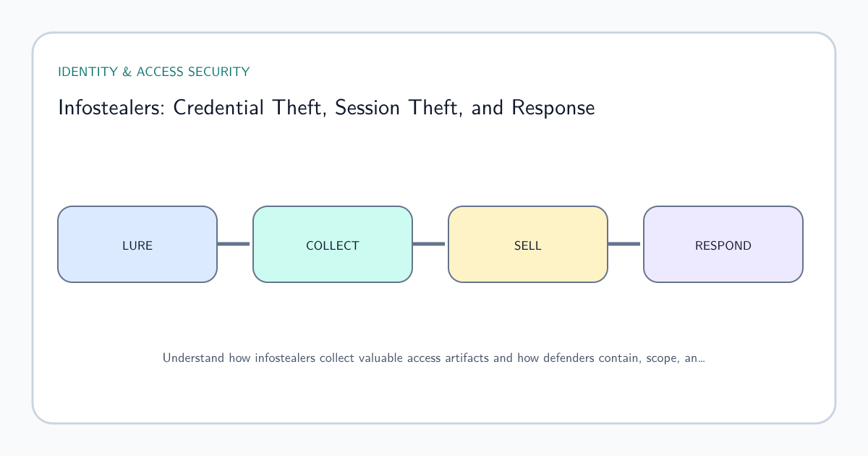The height and width of the screenshot is (456, 868).
Task: Click Session Theft in the heading
Action: click(x=398, y=108)
